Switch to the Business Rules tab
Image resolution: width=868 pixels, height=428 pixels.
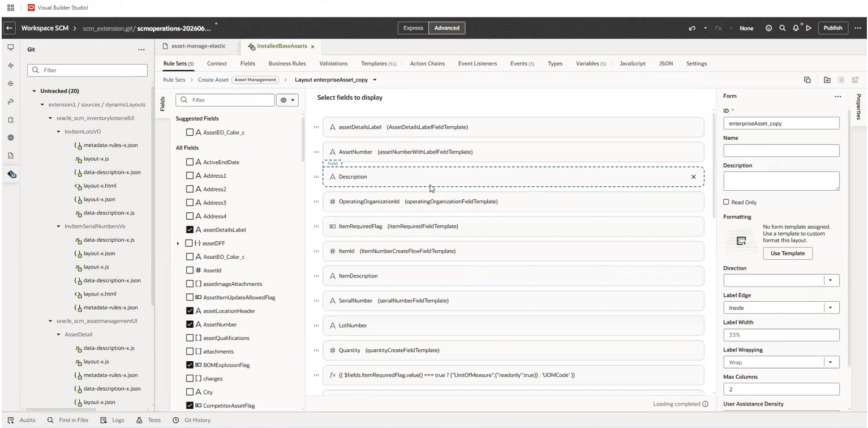(287, 63)
